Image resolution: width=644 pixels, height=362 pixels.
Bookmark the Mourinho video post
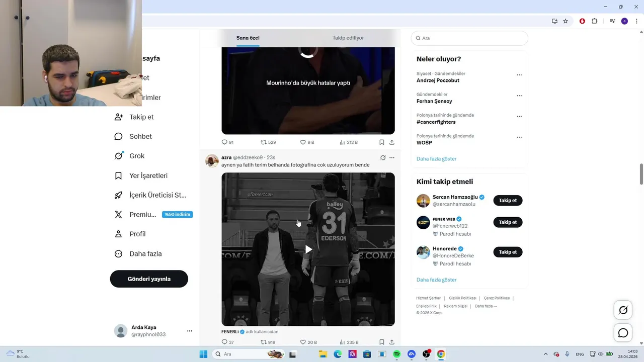coord(382,142)
